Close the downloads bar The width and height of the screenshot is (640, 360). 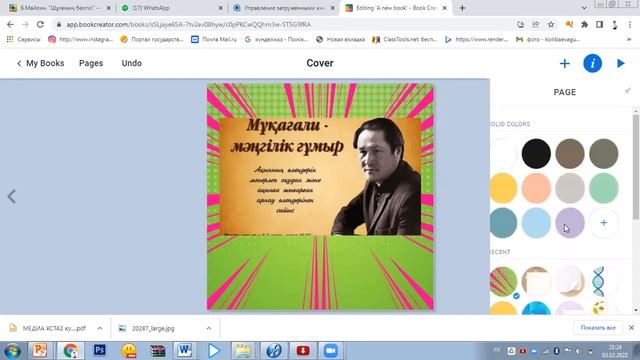(x=631, y=328)
